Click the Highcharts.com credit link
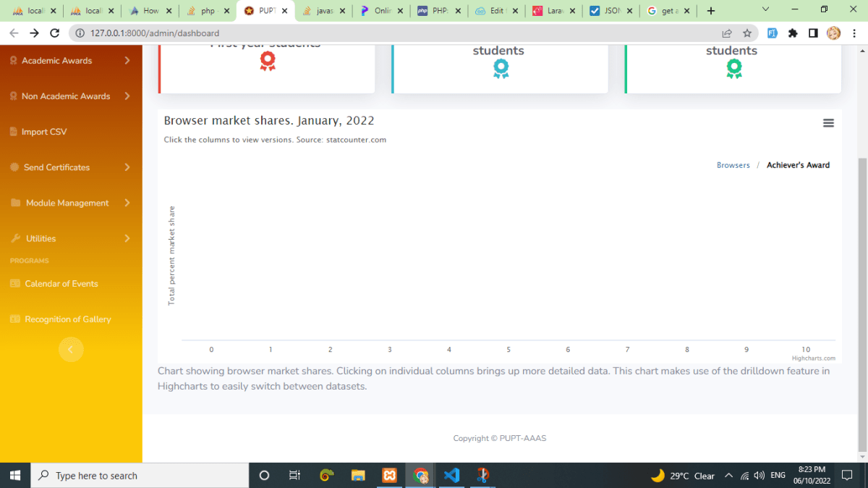This screenshot has width=868, height=488. click(813, 358)
